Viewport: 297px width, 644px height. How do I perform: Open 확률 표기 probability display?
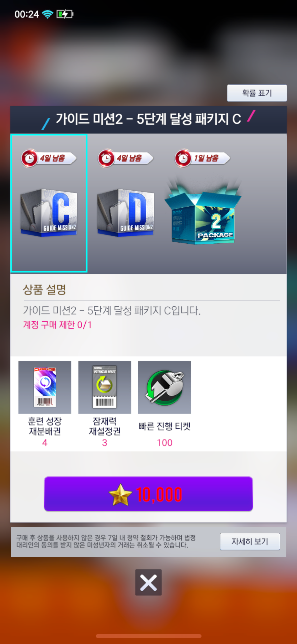coord(257,93)
